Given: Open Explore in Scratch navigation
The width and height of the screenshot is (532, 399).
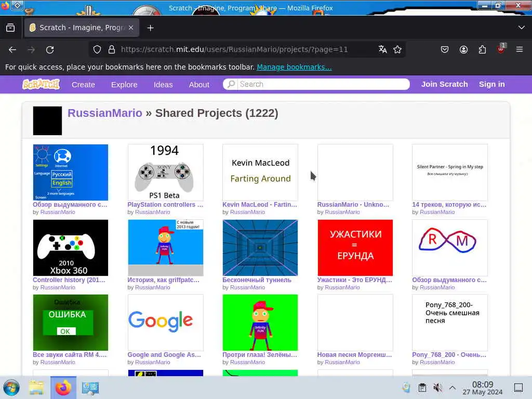Looking at the screenshot, I should point(124,85).
